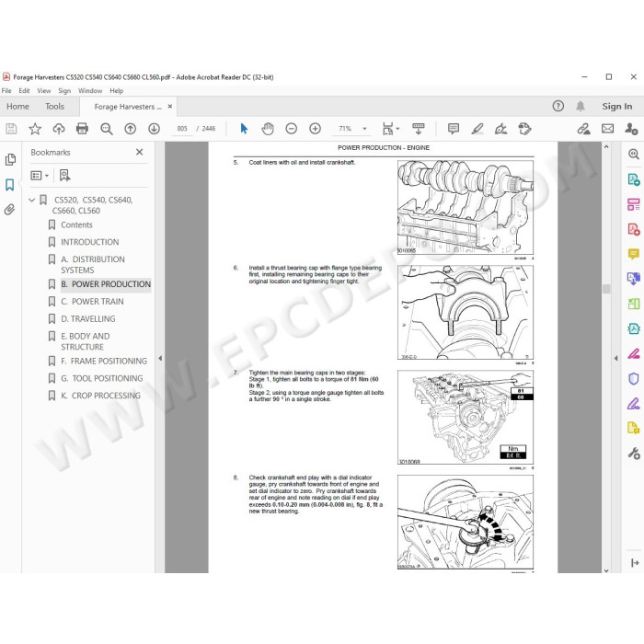Click the Sign In button

click(x=617, y=107)
